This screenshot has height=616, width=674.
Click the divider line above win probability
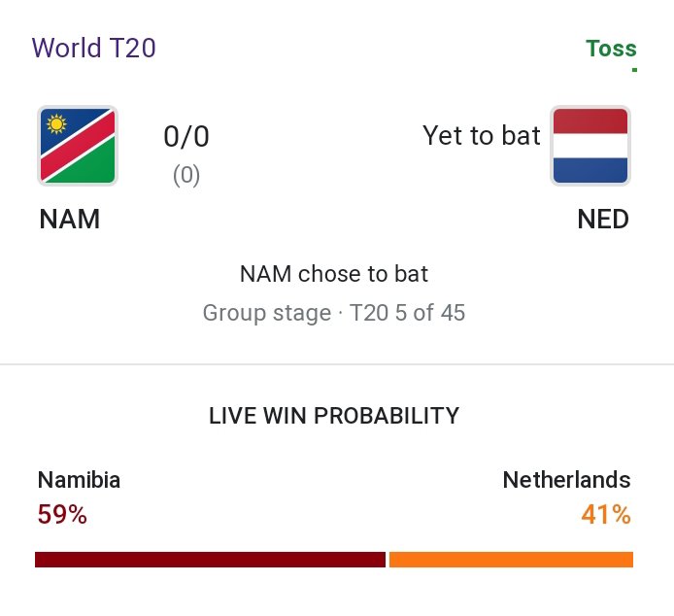(337, 364)
